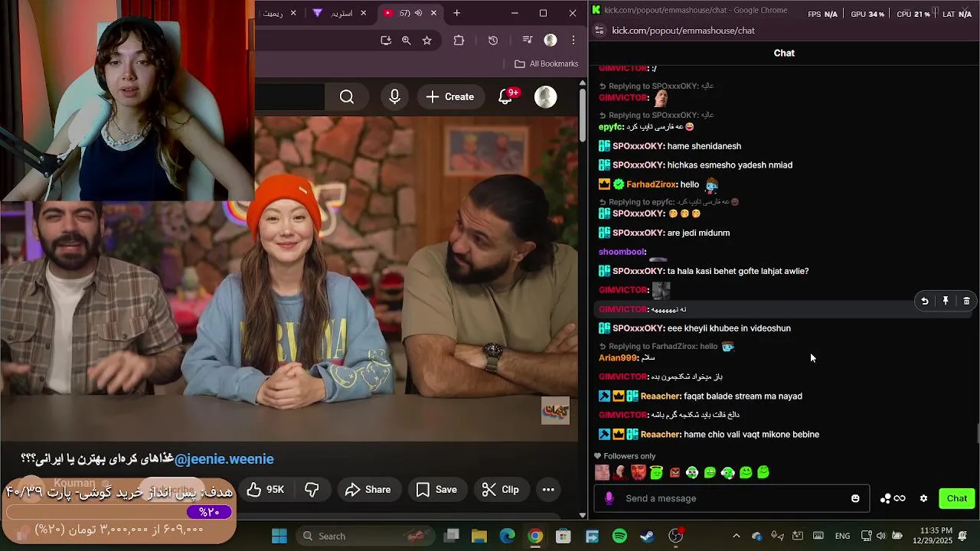
Task: Clip the YouTube video
Action: tap(500, 490)
